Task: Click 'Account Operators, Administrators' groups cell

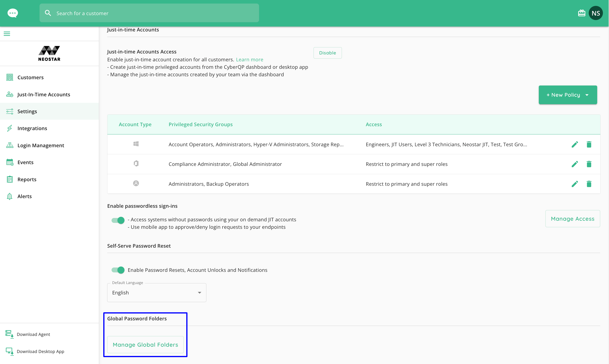Action: point(256,144)
